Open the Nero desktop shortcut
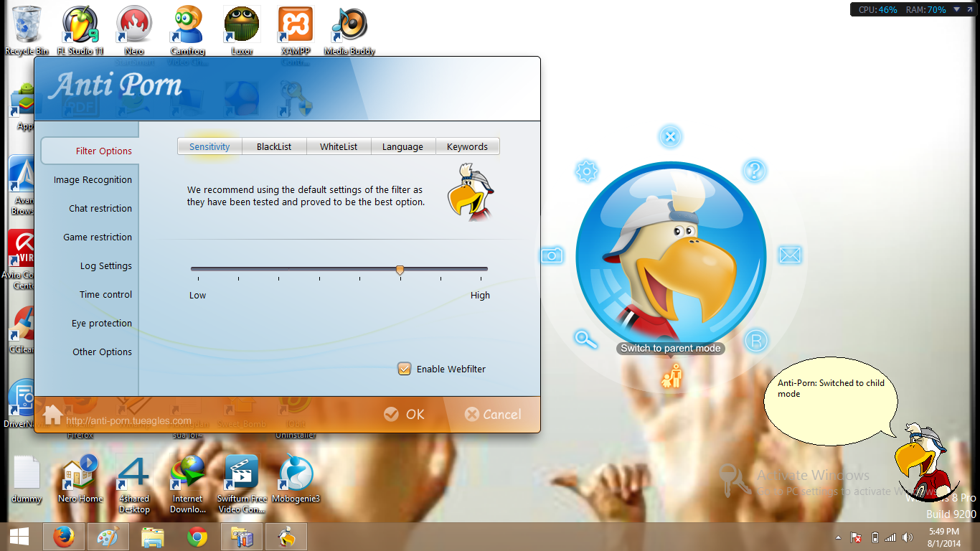This screenshot has height=551, width=980. [x=134, y=31]
